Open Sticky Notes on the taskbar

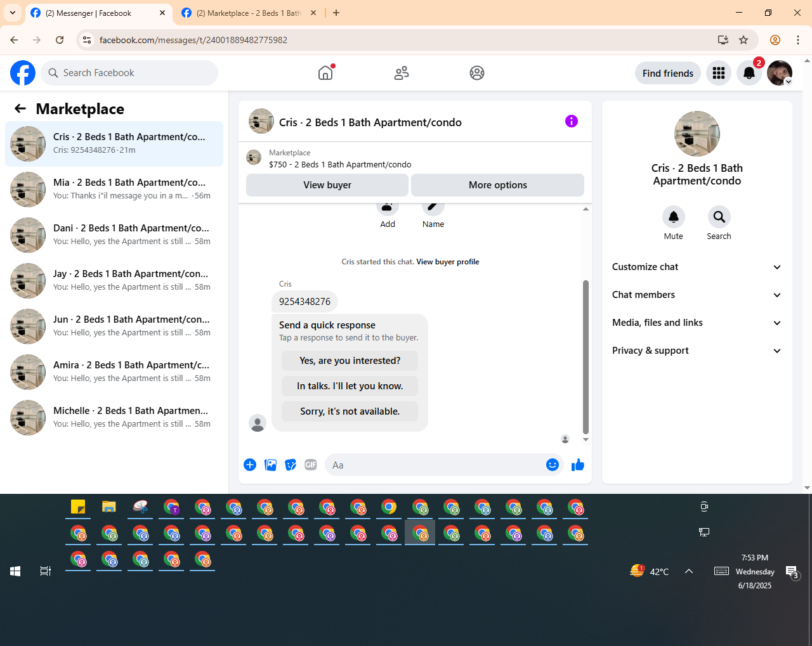tap(78, 507)
